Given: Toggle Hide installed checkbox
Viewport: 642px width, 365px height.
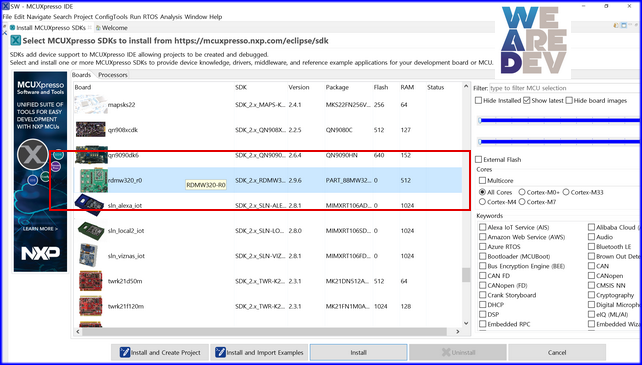Looking at the screenshot, I should (x=478, y=100).
